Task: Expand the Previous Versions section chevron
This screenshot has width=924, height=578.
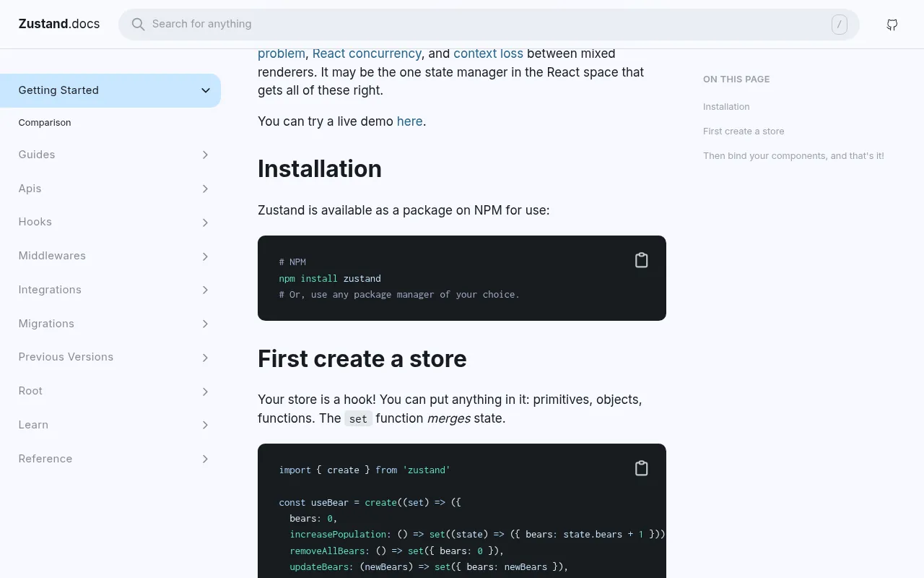Action: point(205,358)
